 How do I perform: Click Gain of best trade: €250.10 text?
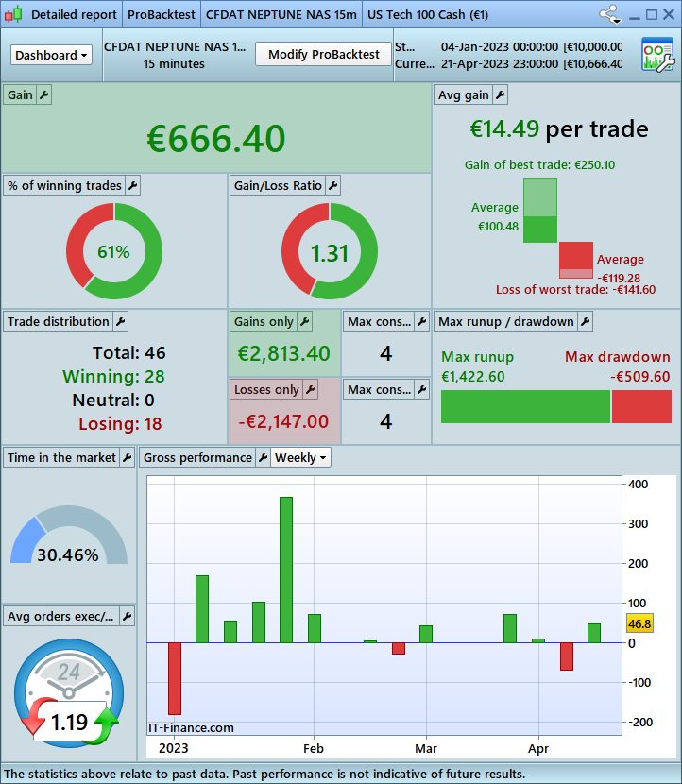539,165
